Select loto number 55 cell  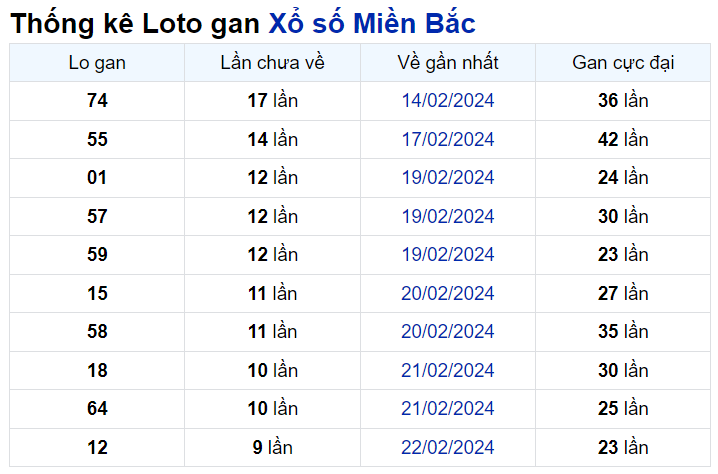click(x=97, y=140)
